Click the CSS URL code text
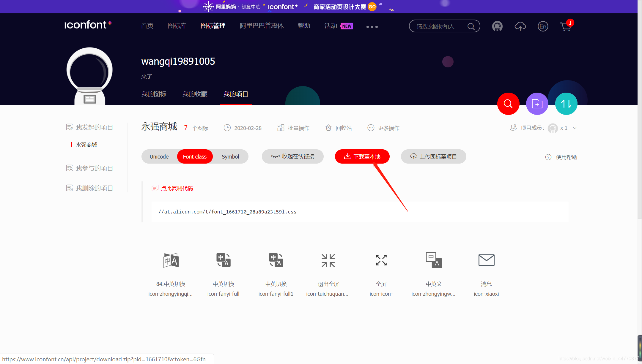This screenshot has width=642, height=364. [227, 212]
